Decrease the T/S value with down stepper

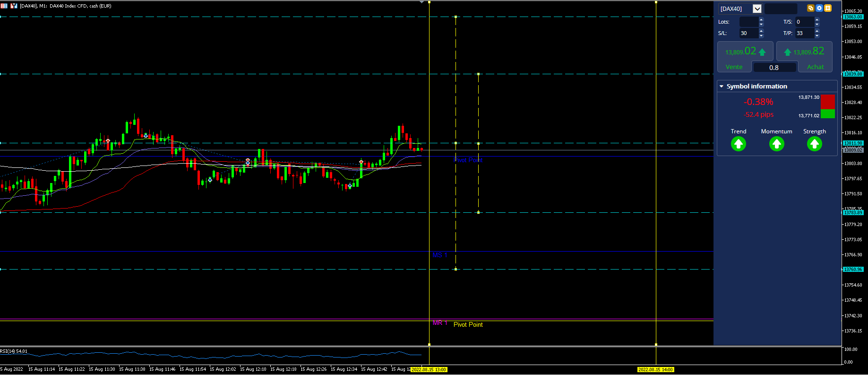[x=817, y=24]
